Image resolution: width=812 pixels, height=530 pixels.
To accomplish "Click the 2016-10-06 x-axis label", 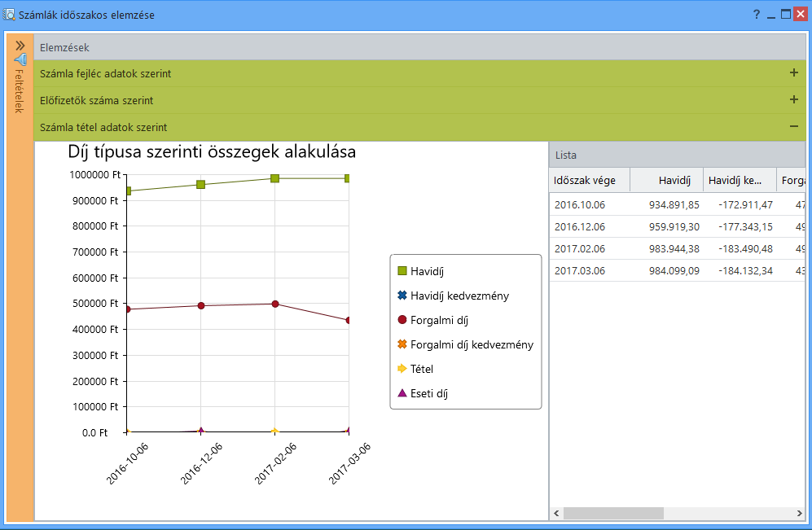I will 127,464.
